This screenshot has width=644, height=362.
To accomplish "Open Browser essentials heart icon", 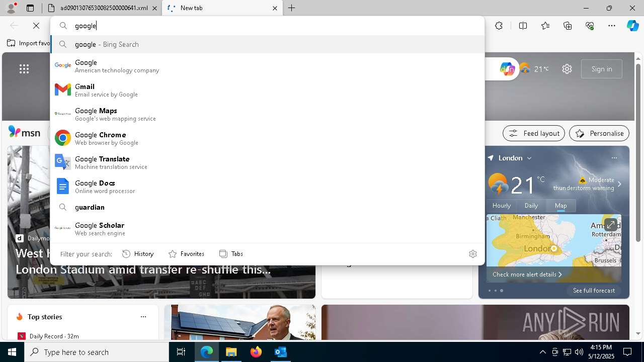I will pos(590,26).
